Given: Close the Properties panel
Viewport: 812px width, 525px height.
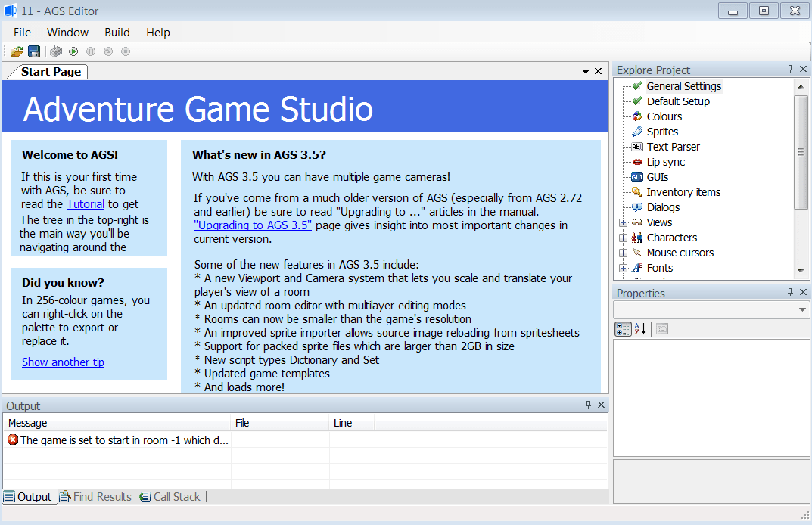Looking at the screenshot, I should 803,292.
